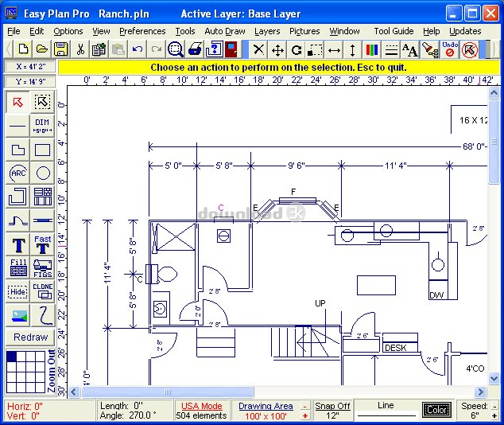Open the Auto Draw menu
Screen dimensions: 504x425
(x=225, y=31)
